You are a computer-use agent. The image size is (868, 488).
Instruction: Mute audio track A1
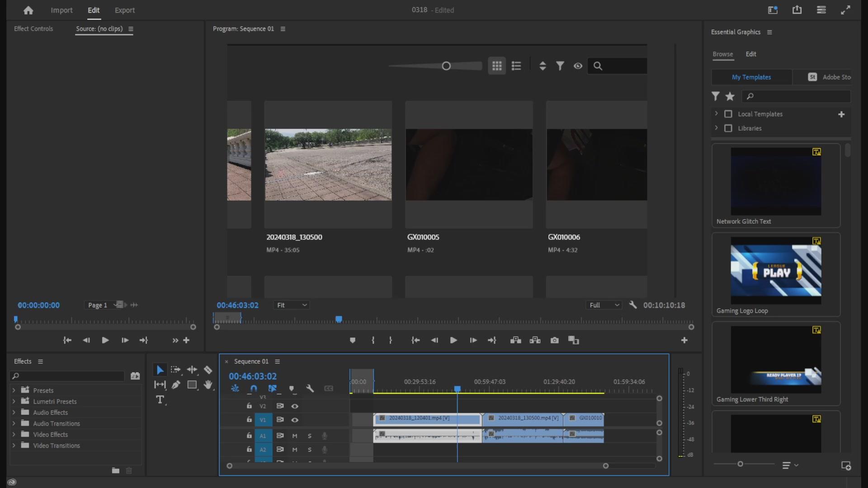295,436
